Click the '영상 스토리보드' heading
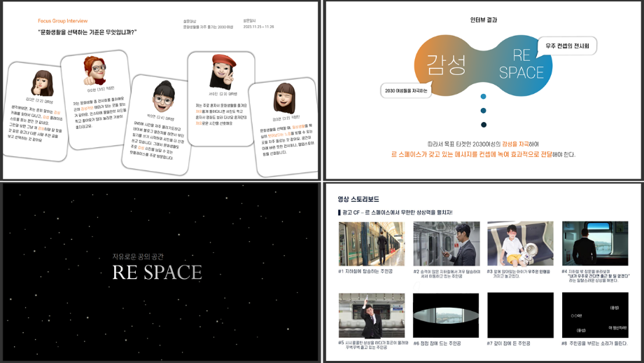 click(x=358, y=199)
